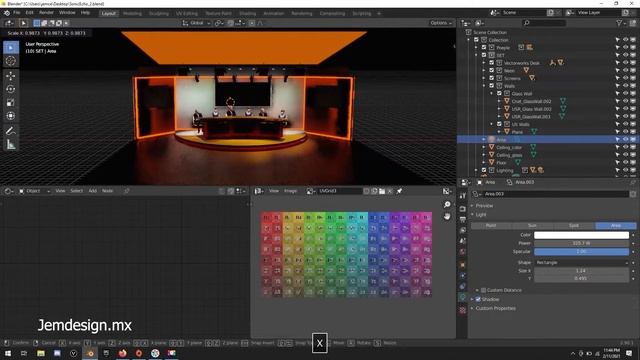Click the zoom magnifier icon in image editor
Screen dimensions: 640x360
pos(447,204)
